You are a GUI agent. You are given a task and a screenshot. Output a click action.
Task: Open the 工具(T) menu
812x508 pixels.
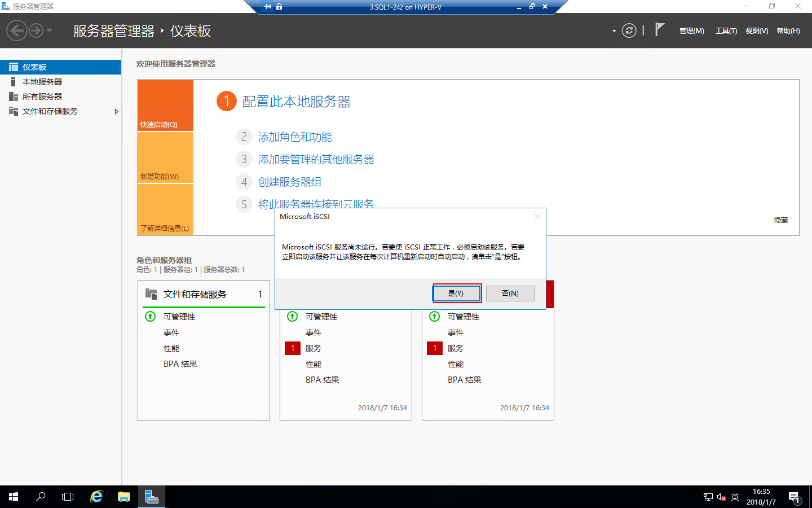(x=726, y=31)
